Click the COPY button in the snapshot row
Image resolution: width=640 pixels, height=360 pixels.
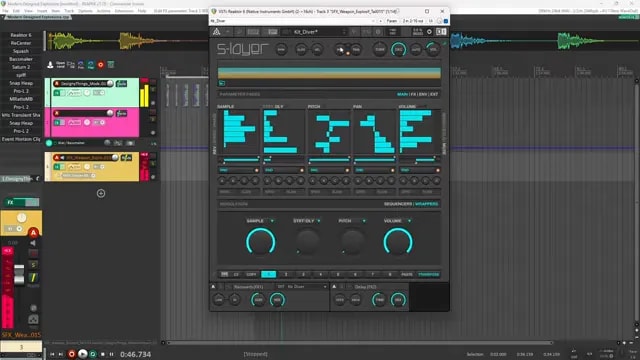tap(251, 274)
